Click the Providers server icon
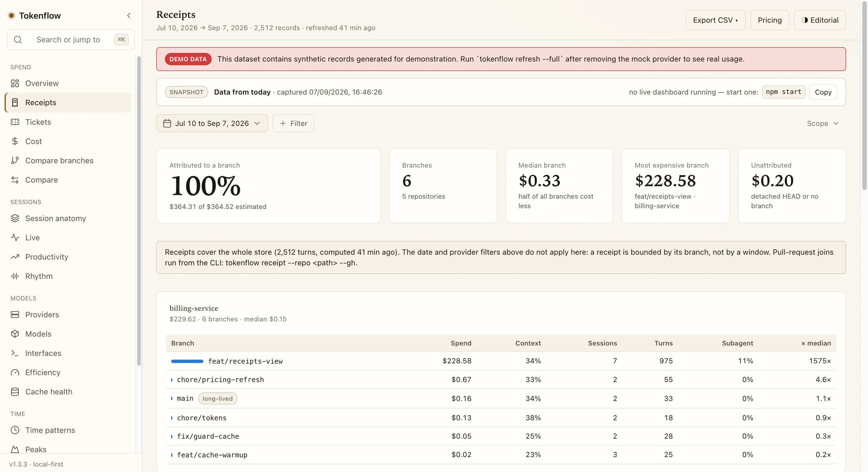Image resolution: width=868 pixels, height=472 pixels. pyautogui.click(x=15, y=314)
